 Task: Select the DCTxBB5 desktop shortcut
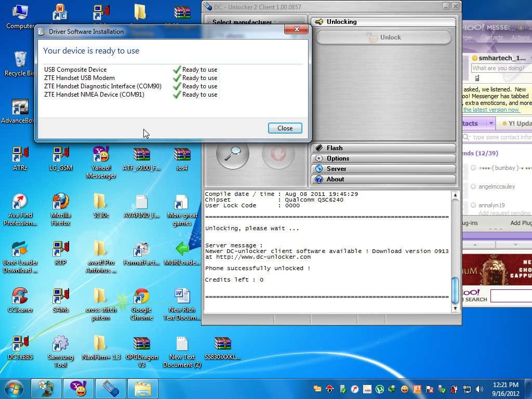[x=20, y=348]
